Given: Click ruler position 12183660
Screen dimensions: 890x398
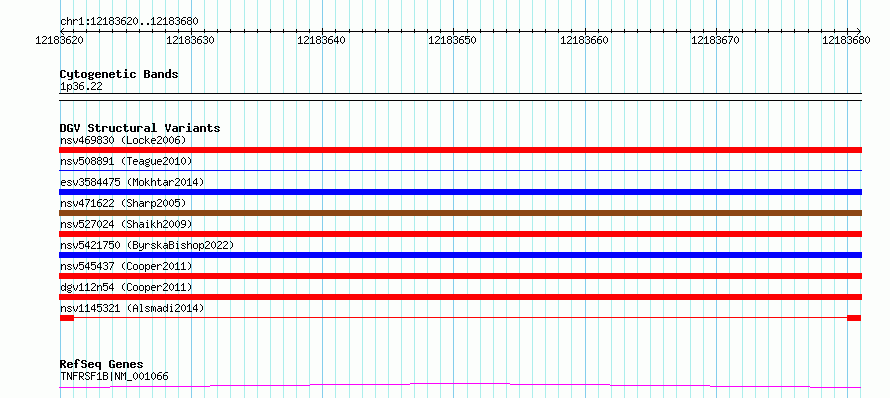Looking at the screenshot, I should click(x=585, y=40).
